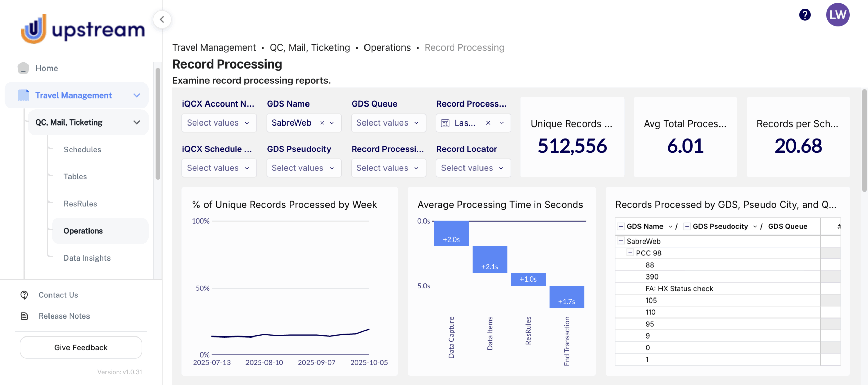Clear the SabreWeb filter value
The width and height of the screenshot is (868, 385).
(x=322, y=123)
